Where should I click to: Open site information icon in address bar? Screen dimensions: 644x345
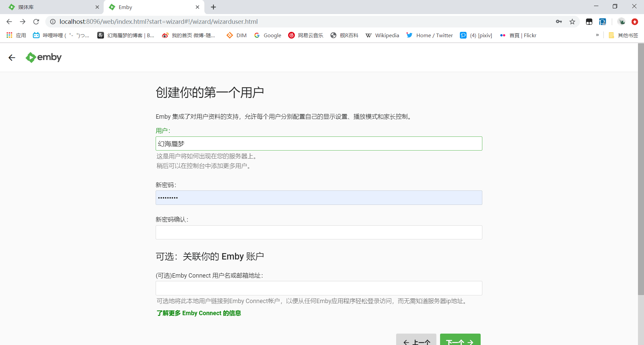tap(53, 21)
